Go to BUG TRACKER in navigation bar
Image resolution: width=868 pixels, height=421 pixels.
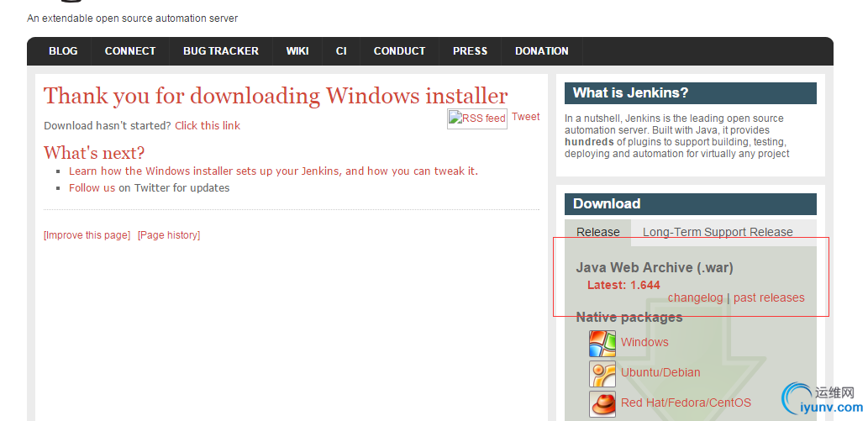221,51
